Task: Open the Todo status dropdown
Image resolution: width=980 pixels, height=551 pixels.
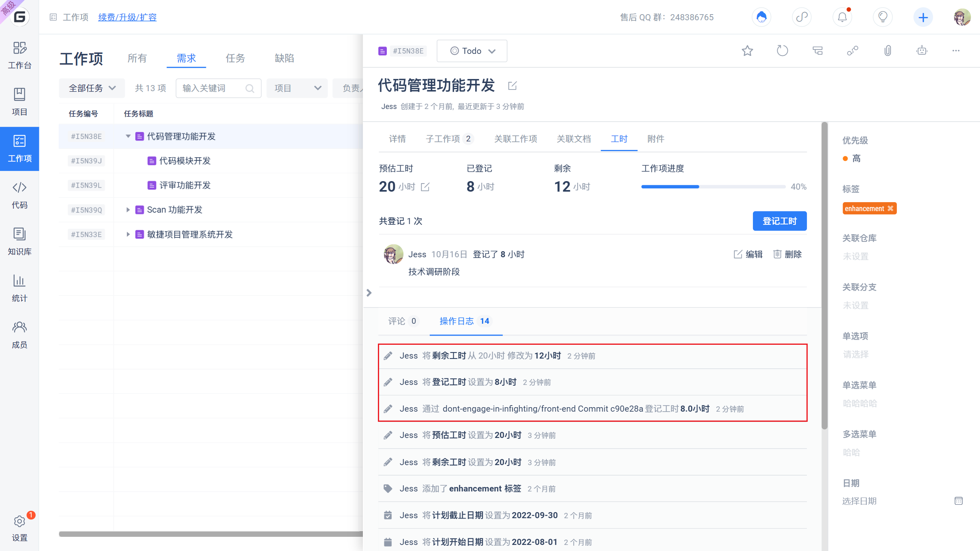Action: coord(472,51)
